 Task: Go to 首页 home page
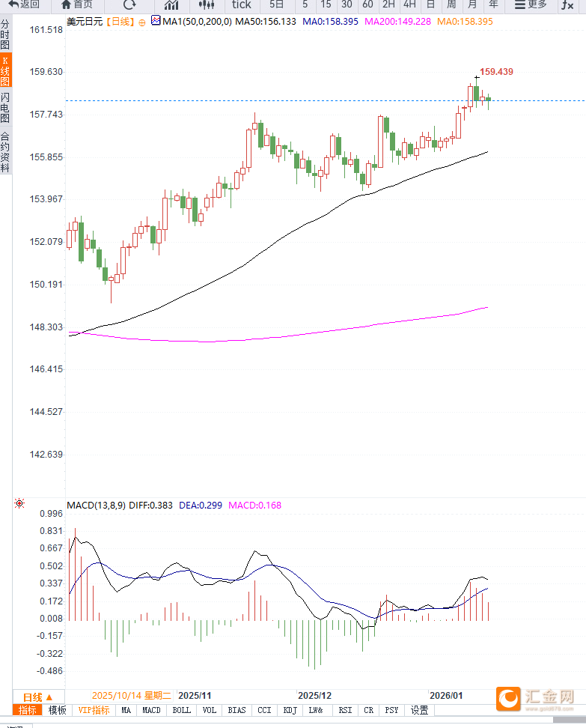click(x=77, y=4)
